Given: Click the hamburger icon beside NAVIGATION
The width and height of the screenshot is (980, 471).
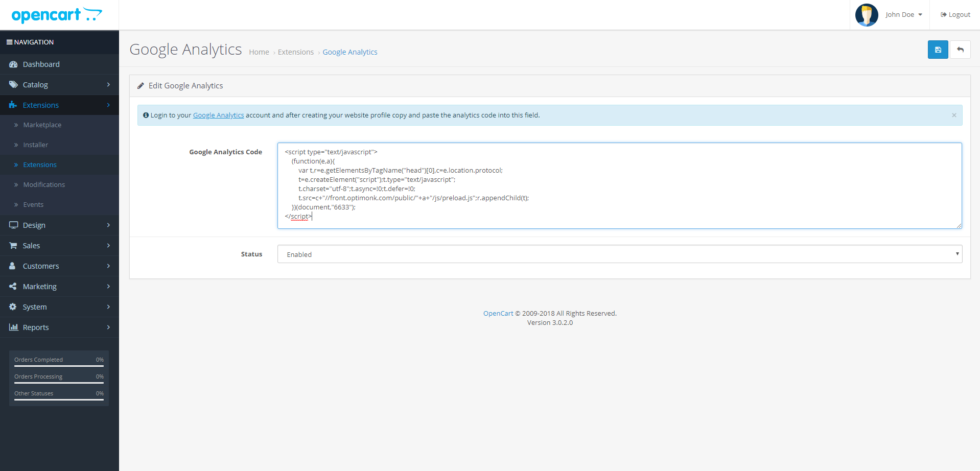Looking at the screenshot, I should pyautogui.click(x=9, y=42).
